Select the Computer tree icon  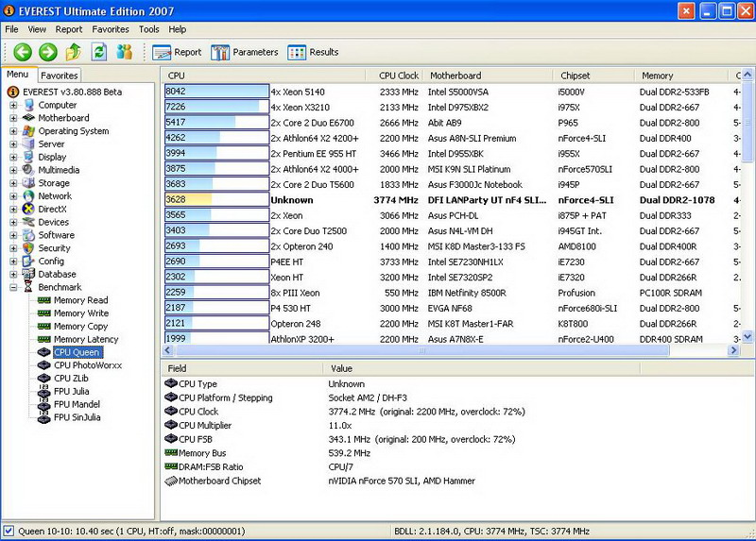(29, 105)
